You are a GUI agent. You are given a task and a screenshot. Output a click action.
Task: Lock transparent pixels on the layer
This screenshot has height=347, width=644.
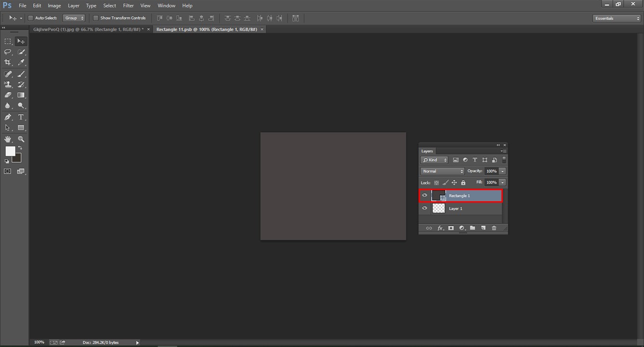(x=436, y=182)
